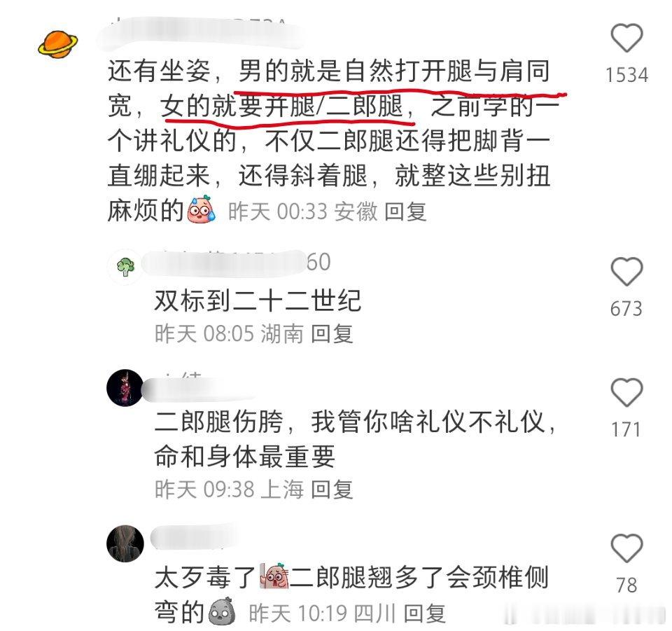Reply to the 安徽 comment via 回复
The width and height of the screenshot is (672, 631).
click(x=405, y=212)
